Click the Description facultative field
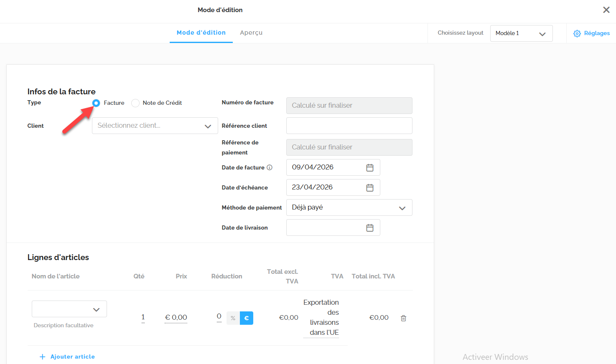 tap(64, 325)
